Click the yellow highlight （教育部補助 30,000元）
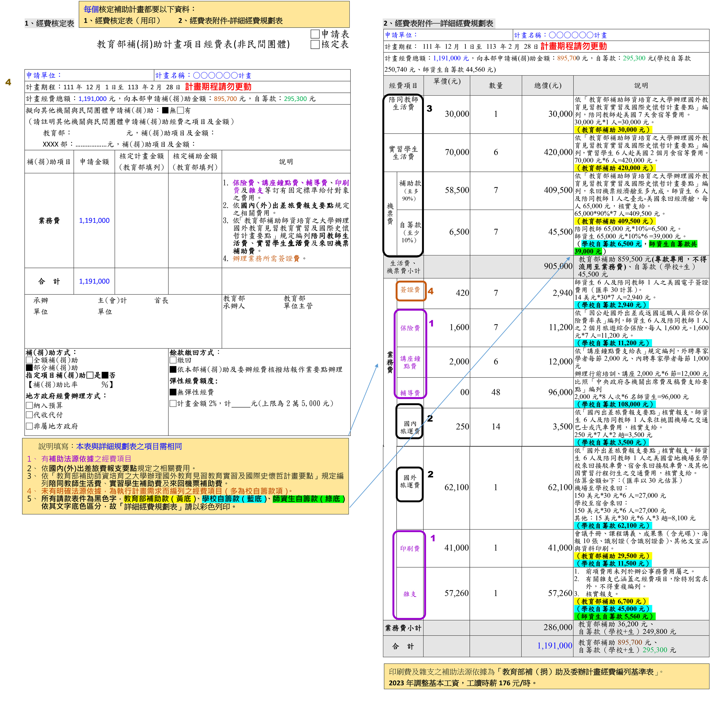Viewport: 728px width, 702px height. 613,130
